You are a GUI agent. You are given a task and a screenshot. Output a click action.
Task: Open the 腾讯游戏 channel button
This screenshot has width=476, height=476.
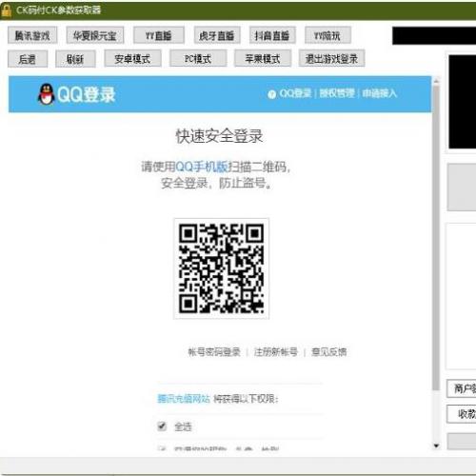32,35
